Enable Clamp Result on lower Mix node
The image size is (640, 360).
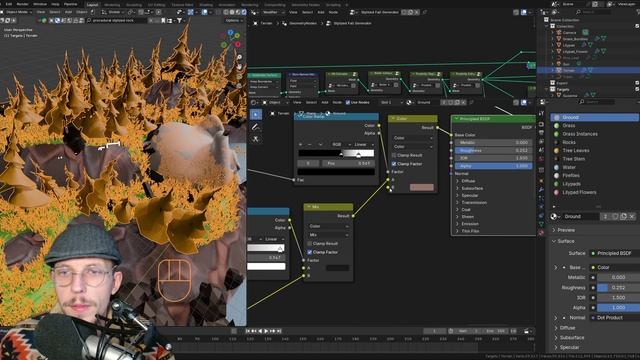(309, 244)
